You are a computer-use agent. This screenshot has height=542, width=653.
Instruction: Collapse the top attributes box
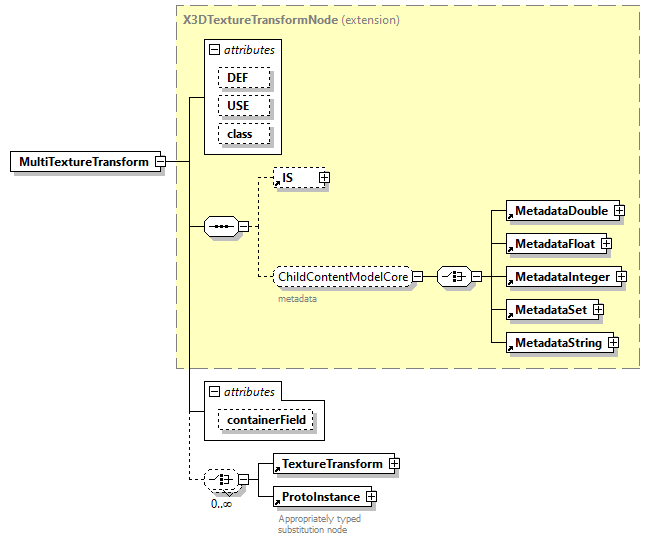point(214,50)
